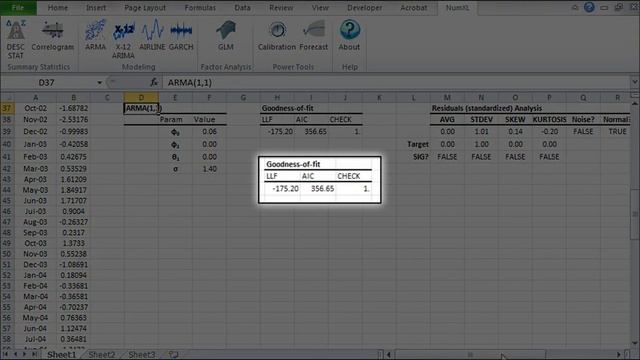Open the Calibration power tool
Screen dimensions: 640x360
click(x=277, y=36)
